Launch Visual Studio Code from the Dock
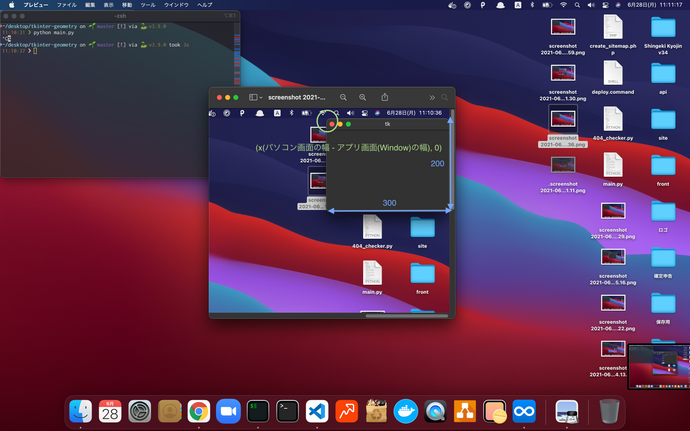The image size is (690, 431). coord(317,411)
